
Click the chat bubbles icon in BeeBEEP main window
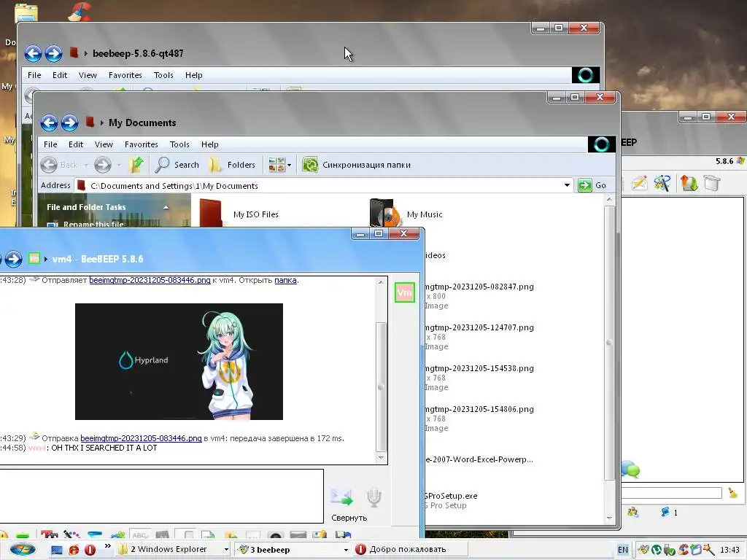630,470
